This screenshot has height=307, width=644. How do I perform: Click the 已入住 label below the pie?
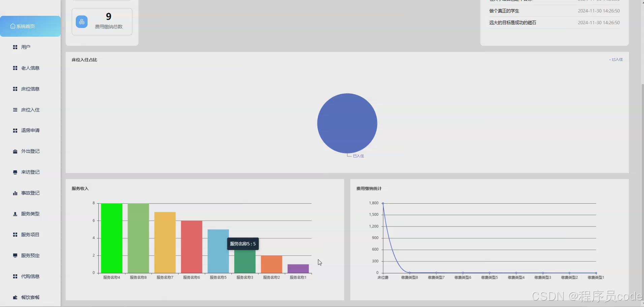358,156
